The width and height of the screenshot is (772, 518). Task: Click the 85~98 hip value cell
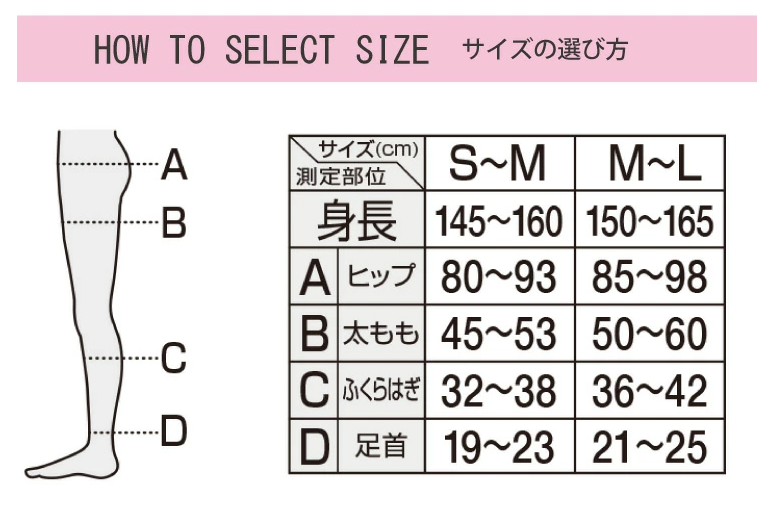[649, 277]
